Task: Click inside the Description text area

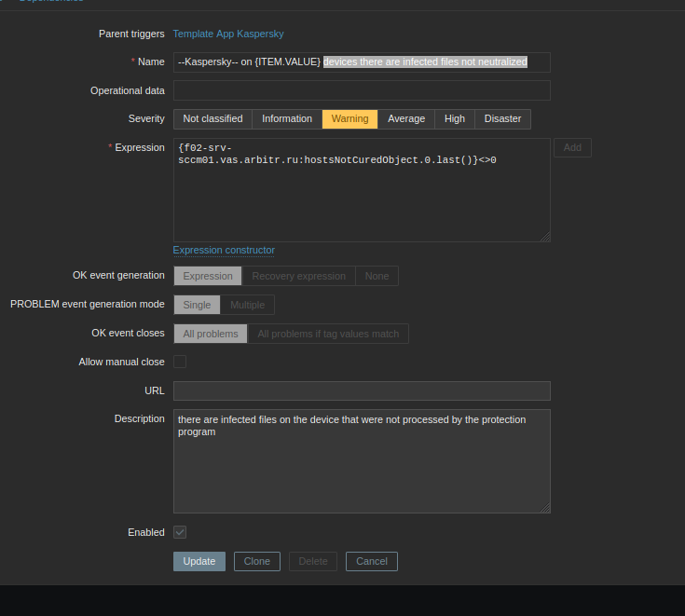Action: click(x=362, y=466)
